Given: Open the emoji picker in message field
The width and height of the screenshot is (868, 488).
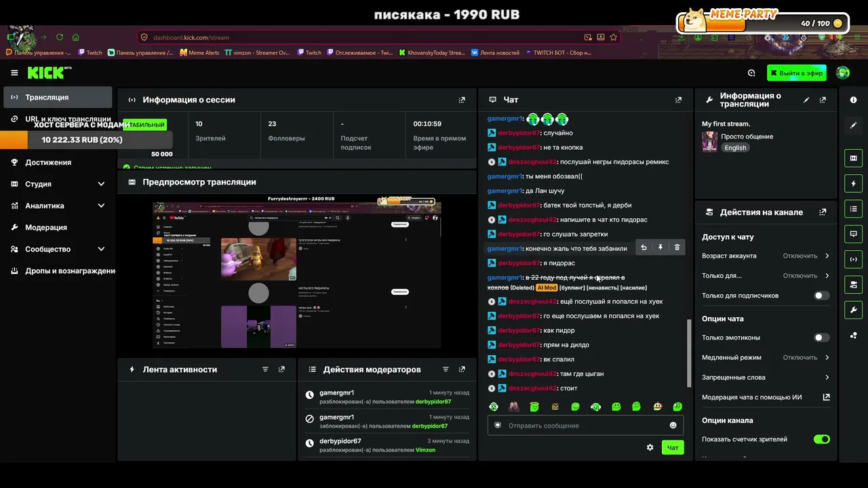Looking at the screenshot, I should [673, 426].
